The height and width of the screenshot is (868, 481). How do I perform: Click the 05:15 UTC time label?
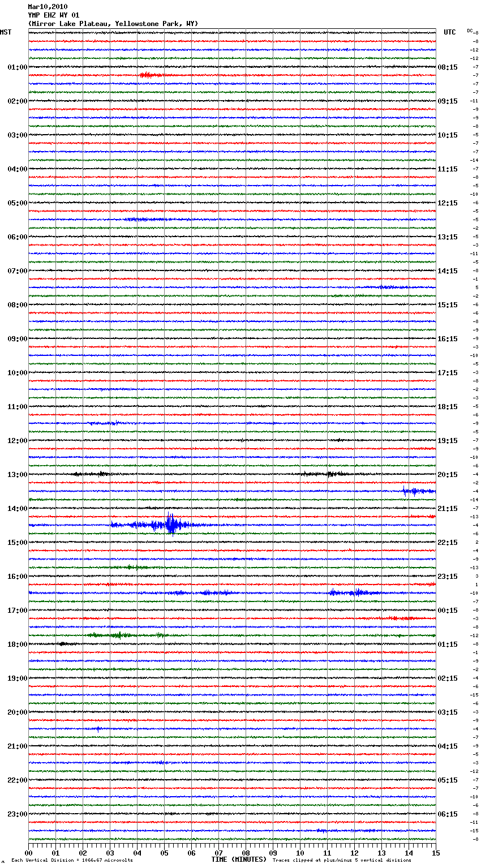coord(448,780)
